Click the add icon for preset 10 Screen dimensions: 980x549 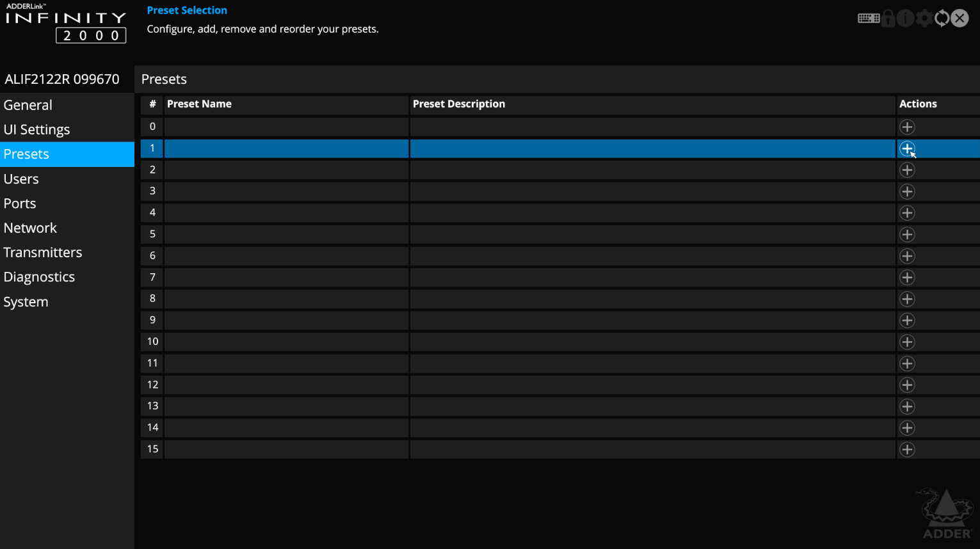coord(907,342)
